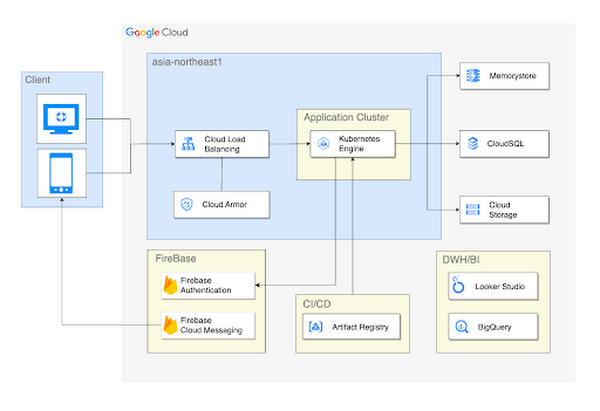
Task: Click the Memorystore icon
Action: (x=473, y=76)
